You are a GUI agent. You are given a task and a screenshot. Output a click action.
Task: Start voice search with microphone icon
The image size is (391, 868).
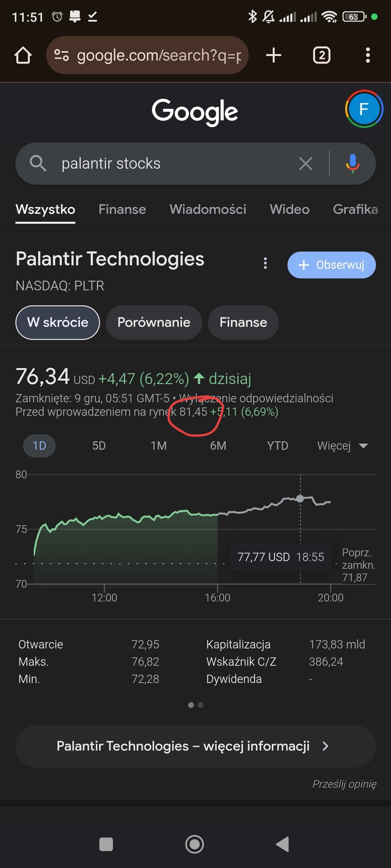(353, 164)
